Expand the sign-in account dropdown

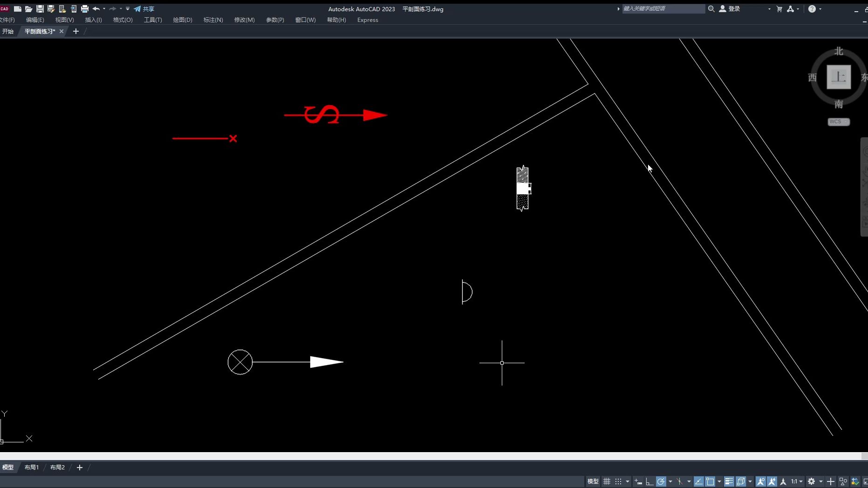tap(769, 9)
